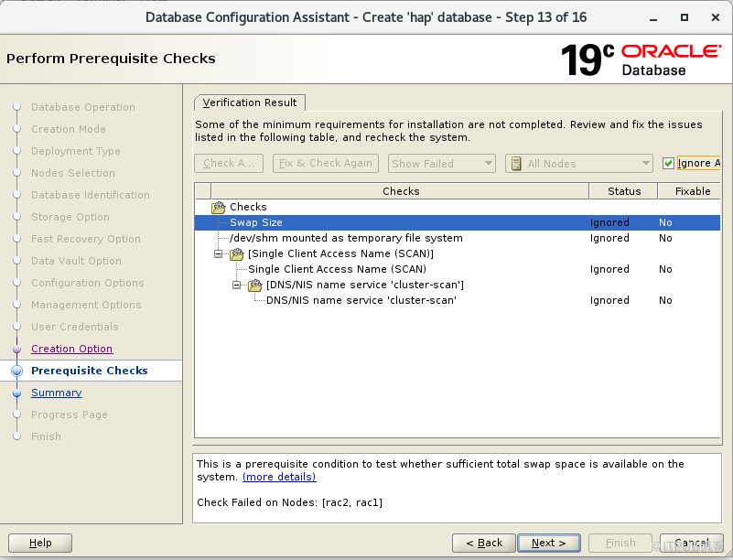The width and height of the screenshot is (733, 560).
Task: Click the Status column header
Action: click(623, 191)
